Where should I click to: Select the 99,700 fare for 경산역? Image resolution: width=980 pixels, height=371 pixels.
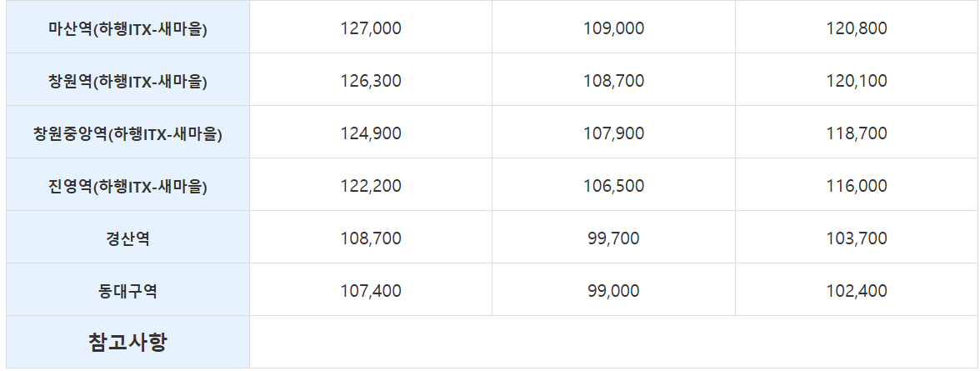(613, 238)
